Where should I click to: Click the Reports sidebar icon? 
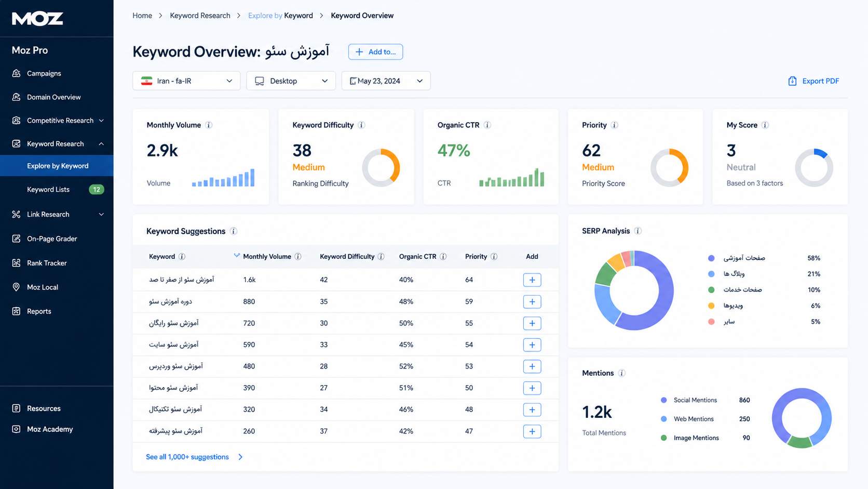[x=16, y=311]
